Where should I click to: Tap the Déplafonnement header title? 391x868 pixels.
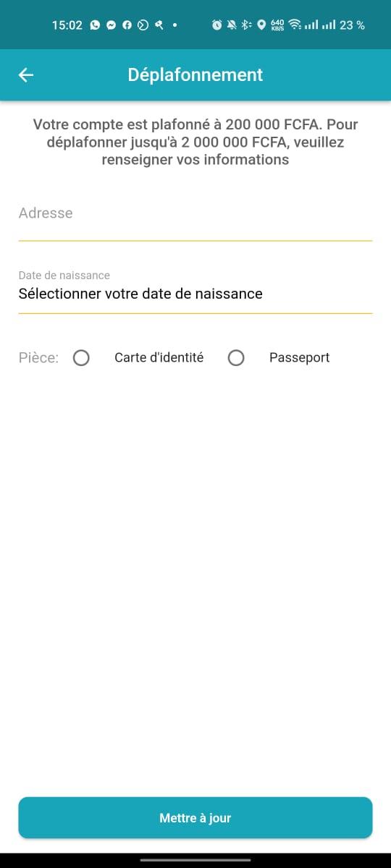coord(195,75)
